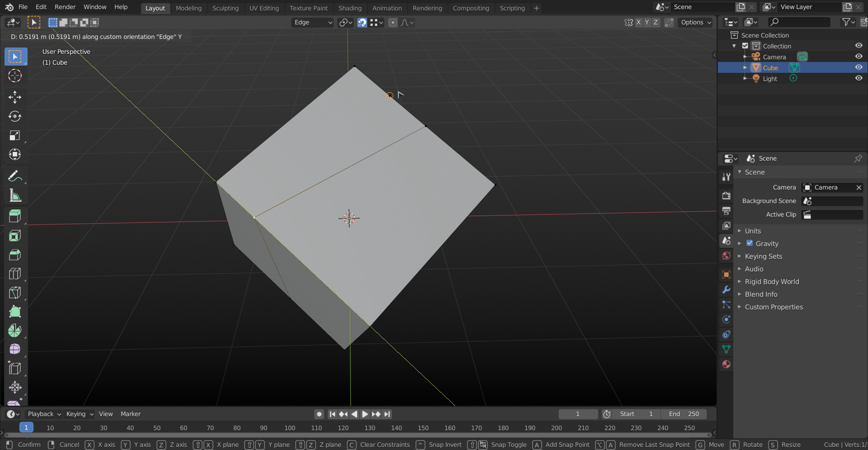Viewport: 868px width, 450px height.
Task: Hide the Light object in the outliner
Action: (859, 78)
